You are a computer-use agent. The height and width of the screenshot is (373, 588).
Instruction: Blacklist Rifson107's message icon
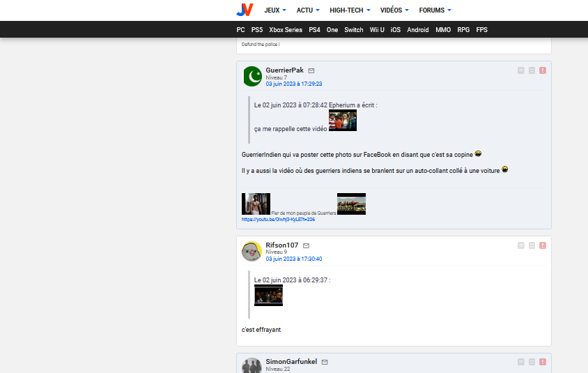click(532, 245)
